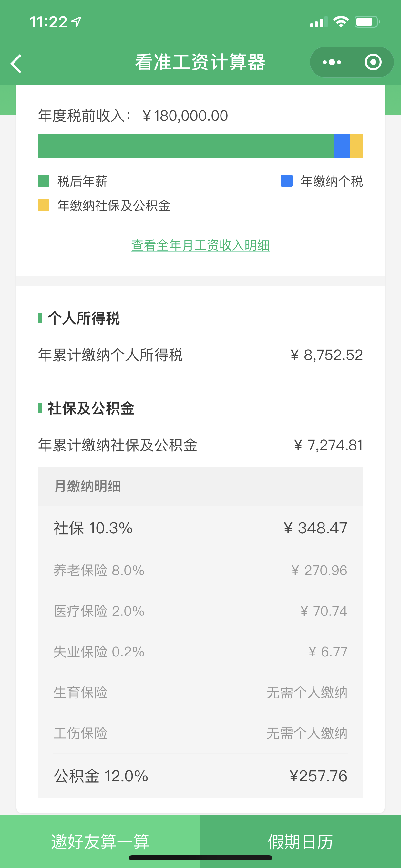Tap 年累计缴纳个人所得税 amount ¥8,752.52
This screenshot has width=401, height=868.
[x=326, y=355]
